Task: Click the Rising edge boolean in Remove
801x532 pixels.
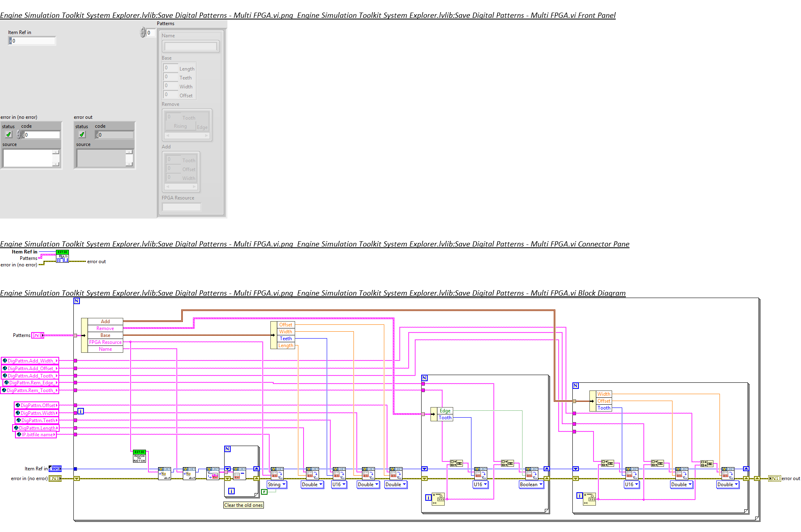Action: coord(180,126)
